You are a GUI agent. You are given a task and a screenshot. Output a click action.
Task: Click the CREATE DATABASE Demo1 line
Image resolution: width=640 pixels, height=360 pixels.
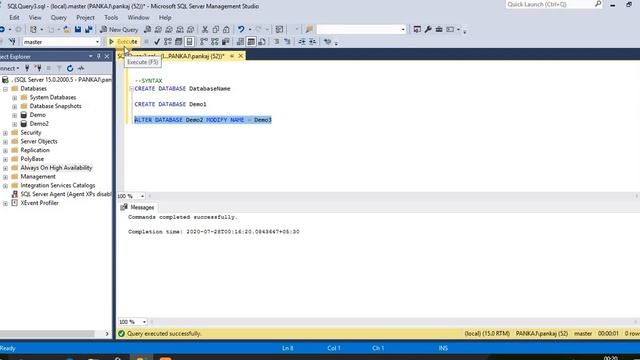coord(171,104)
